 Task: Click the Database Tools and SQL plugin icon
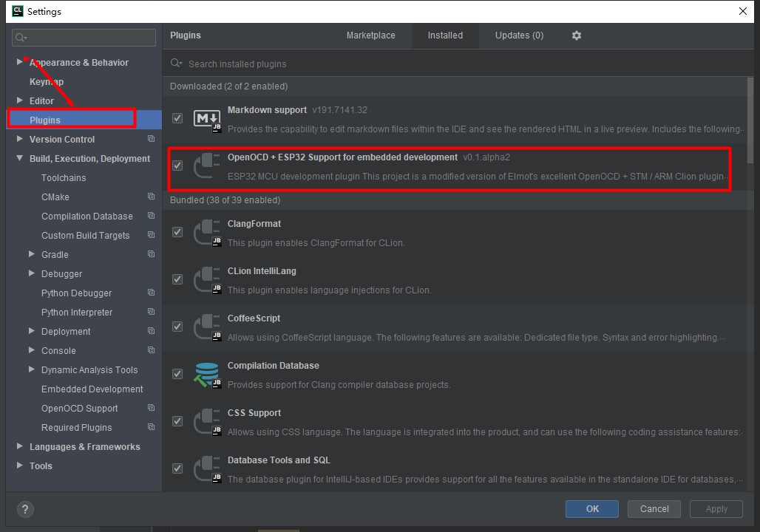(207, 469)
